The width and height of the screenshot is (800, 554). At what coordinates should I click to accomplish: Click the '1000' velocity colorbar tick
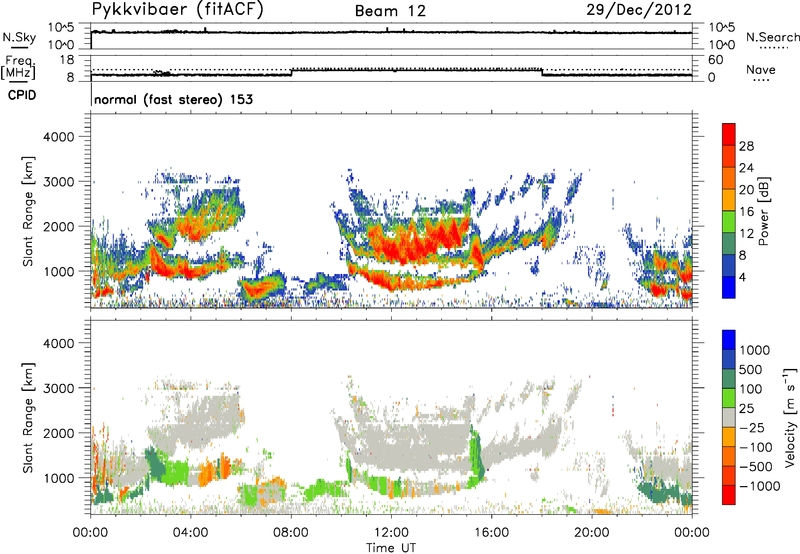(x=754, y=350)
